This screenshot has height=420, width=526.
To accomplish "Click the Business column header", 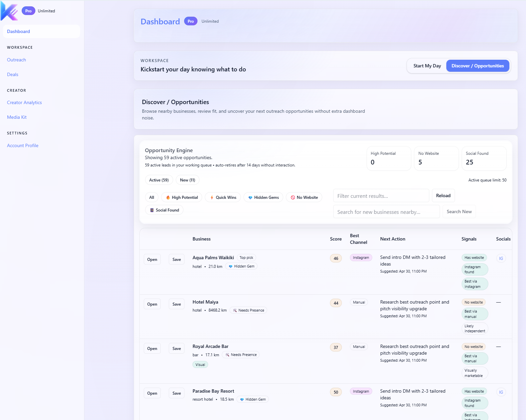I will click(201, 239).
